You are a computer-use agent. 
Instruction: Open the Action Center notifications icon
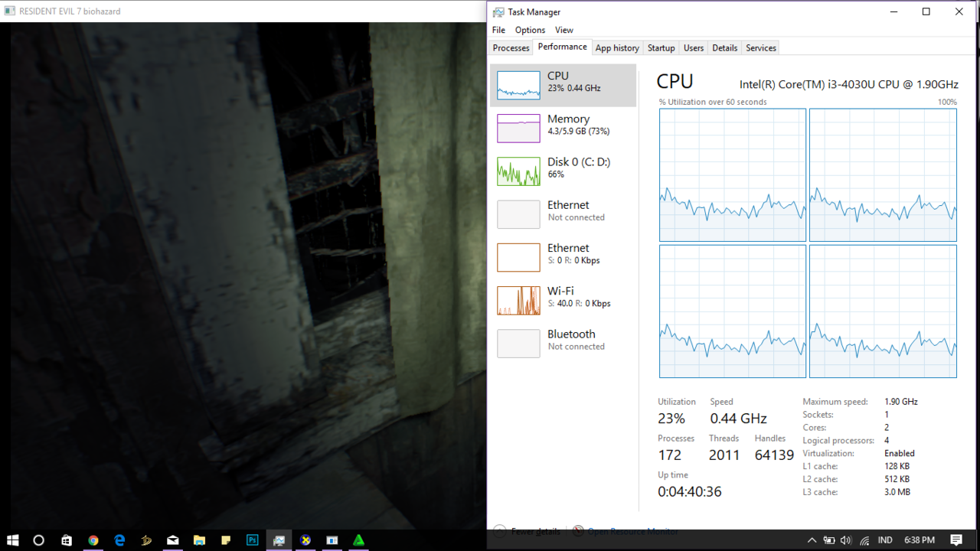tap(956, 540)
